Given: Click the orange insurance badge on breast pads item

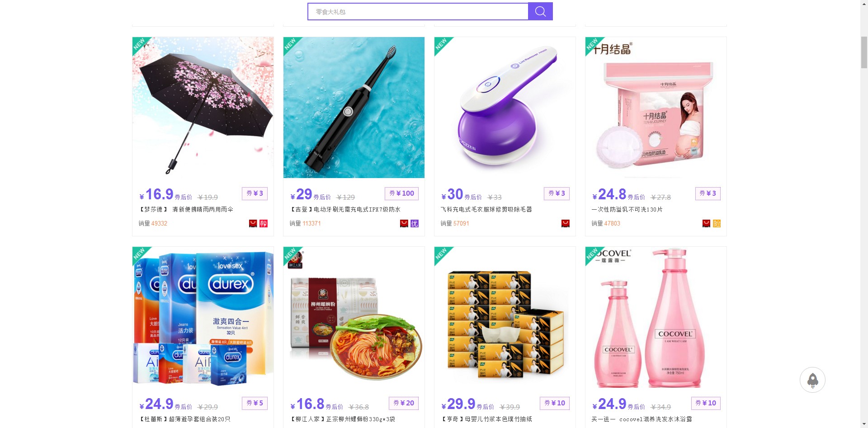Looking at the screenshot, I should 717,223.
